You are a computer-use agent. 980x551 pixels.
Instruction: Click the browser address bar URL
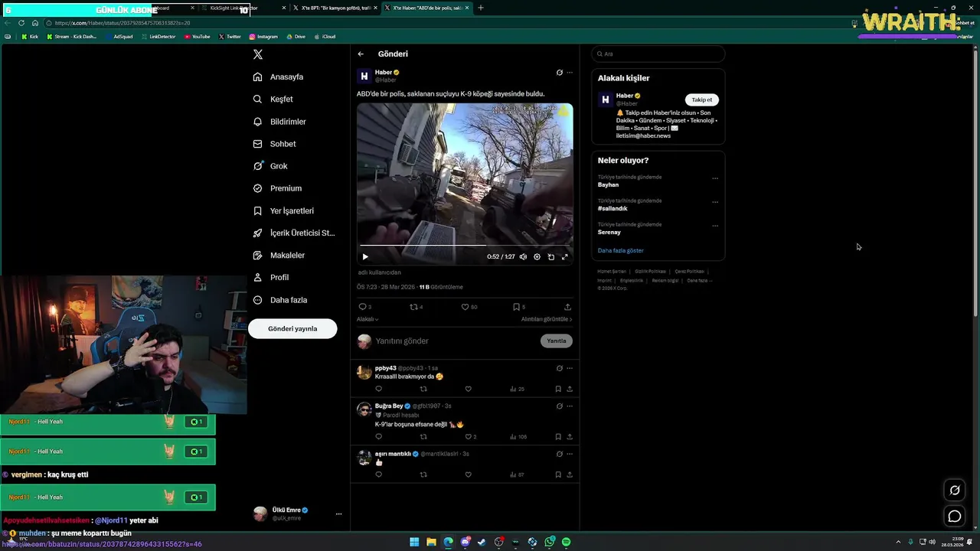point(122,23)
